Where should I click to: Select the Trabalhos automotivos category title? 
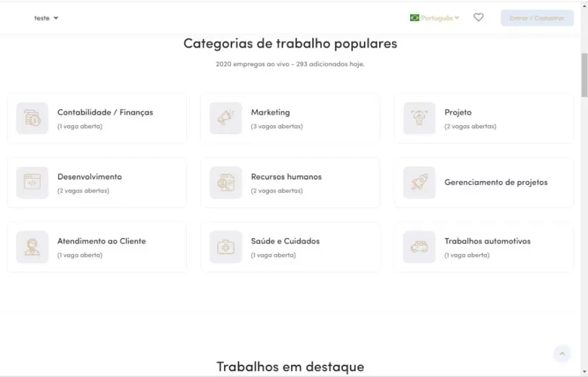point(487,241)
